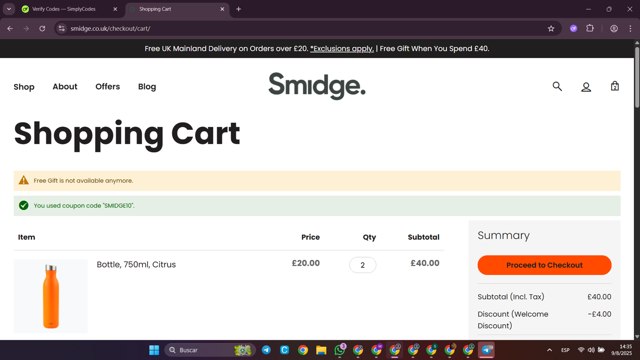Image resolution: width=640 pixels, height=360 pixels.
Task: Click the browser address bar URL
Action: tap(110, 29)
